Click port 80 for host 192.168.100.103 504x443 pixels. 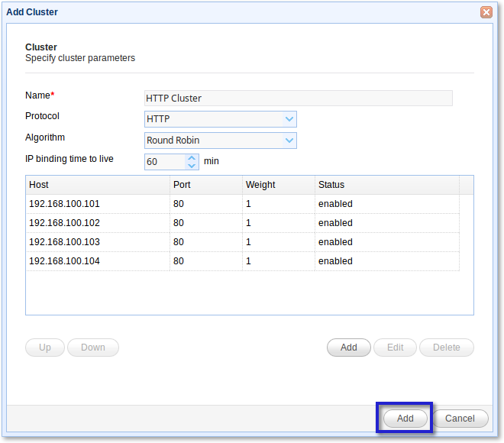(179, 242)
